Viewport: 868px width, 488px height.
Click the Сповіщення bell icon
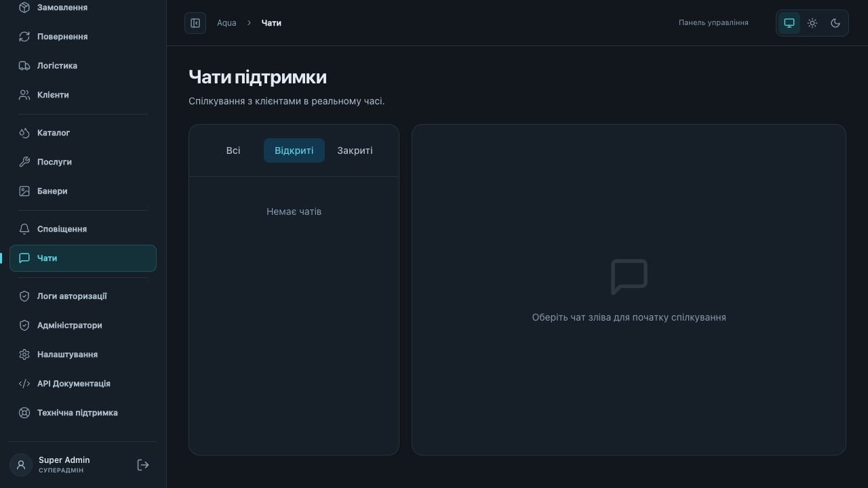pos(24,229)
